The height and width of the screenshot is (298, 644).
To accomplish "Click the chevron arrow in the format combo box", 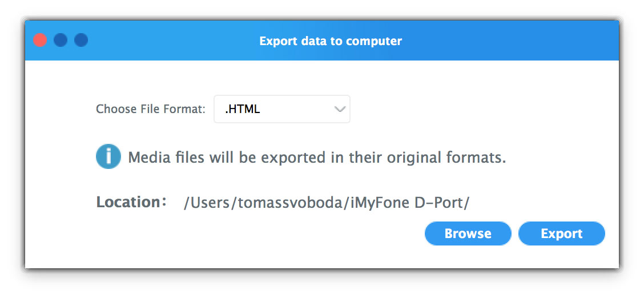I will tap(340, 109).
